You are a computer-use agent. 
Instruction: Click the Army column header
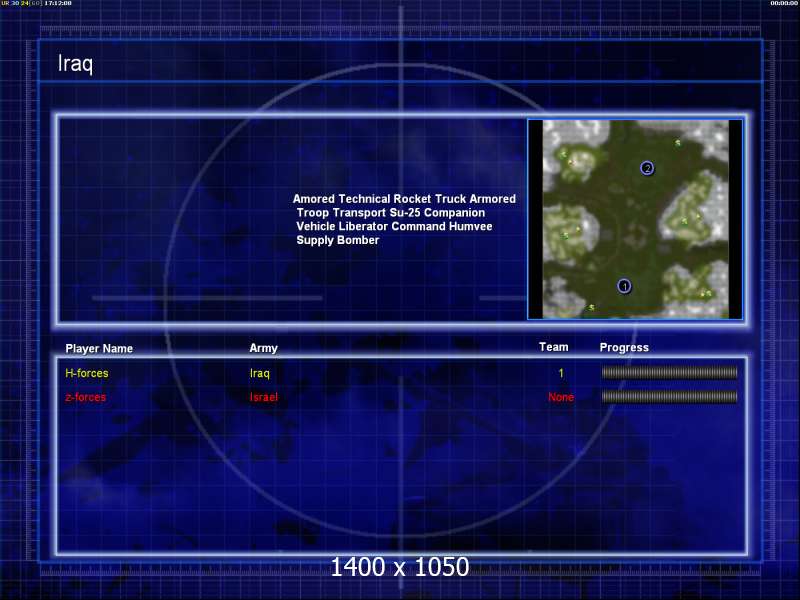(263, 348)
